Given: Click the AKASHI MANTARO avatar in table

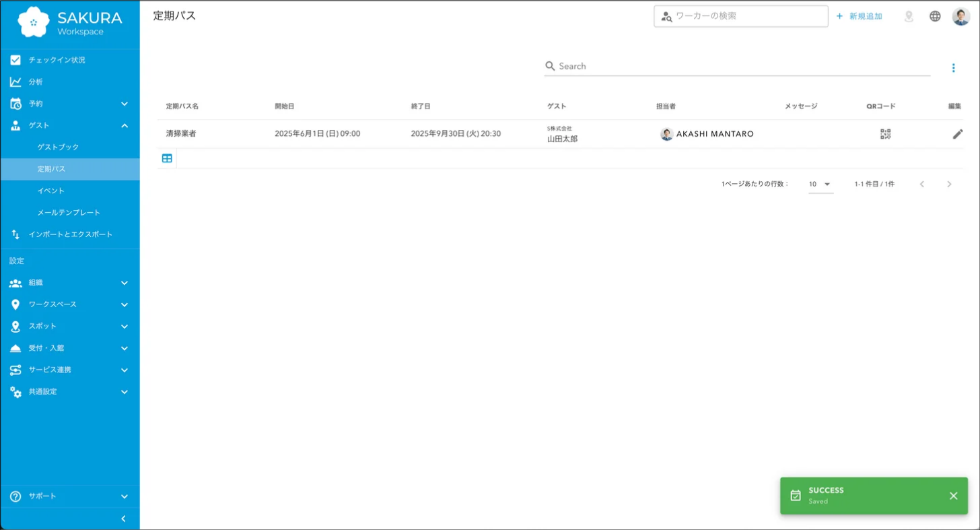Looking at the screenshot, I should point(667,134).
